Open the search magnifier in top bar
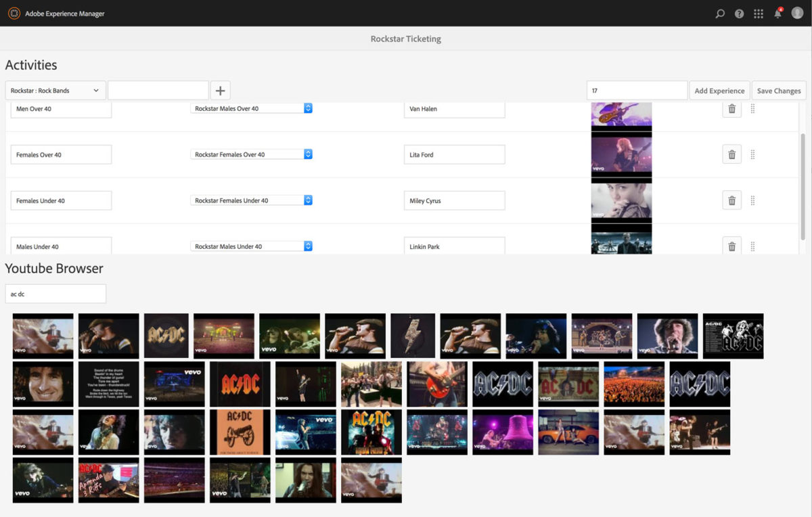This screenshot has width=812, height=517. [x=720, y=14]
